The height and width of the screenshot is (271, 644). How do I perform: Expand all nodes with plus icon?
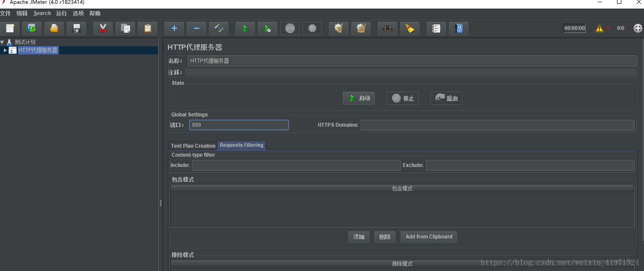(x=174, y=29)
